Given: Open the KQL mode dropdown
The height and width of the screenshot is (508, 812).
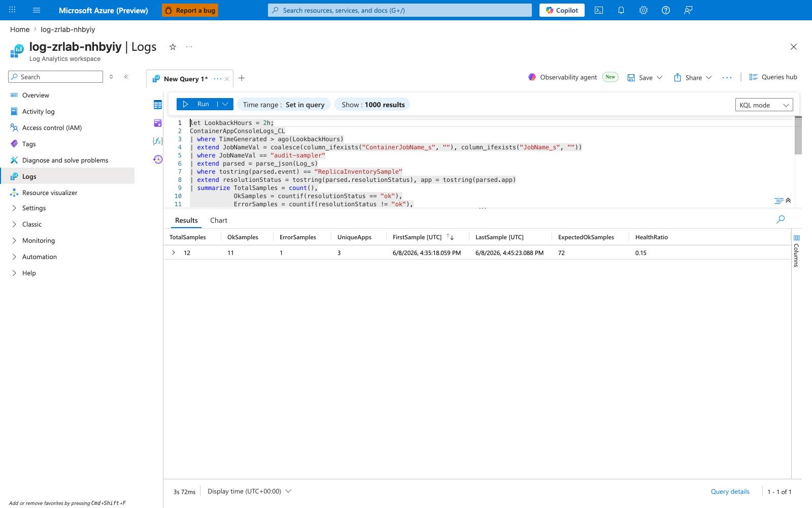Looking at the screenshot, I should click(764, 105).
